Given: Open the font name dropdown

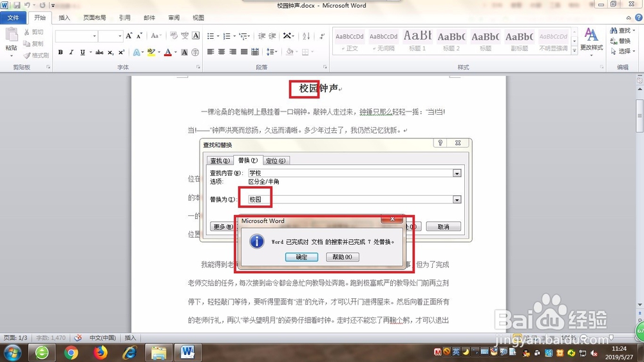Looking at the screenshot, I should click(x=95, y=36).
